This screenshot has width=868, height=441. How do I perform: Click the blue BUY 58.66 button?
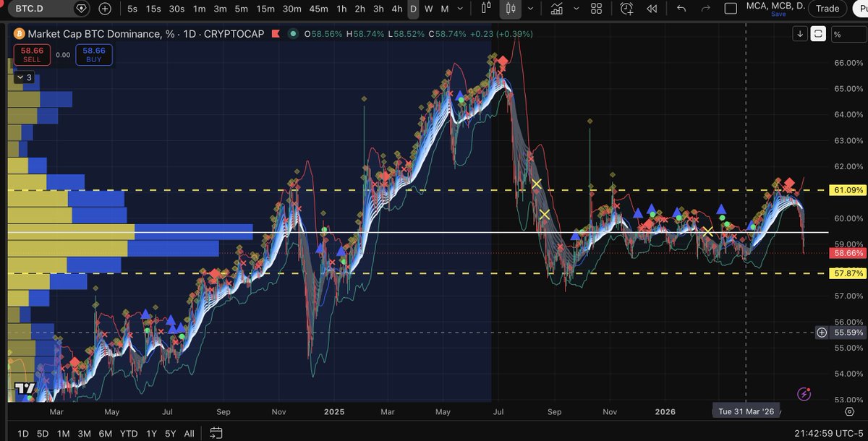pos(94,55)
